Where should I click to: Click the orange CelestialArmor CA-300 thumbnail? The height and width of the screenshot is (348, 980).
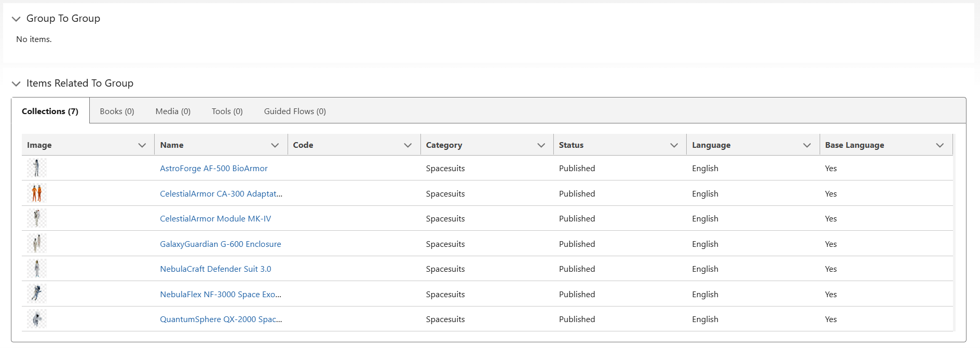pos(36,193)
